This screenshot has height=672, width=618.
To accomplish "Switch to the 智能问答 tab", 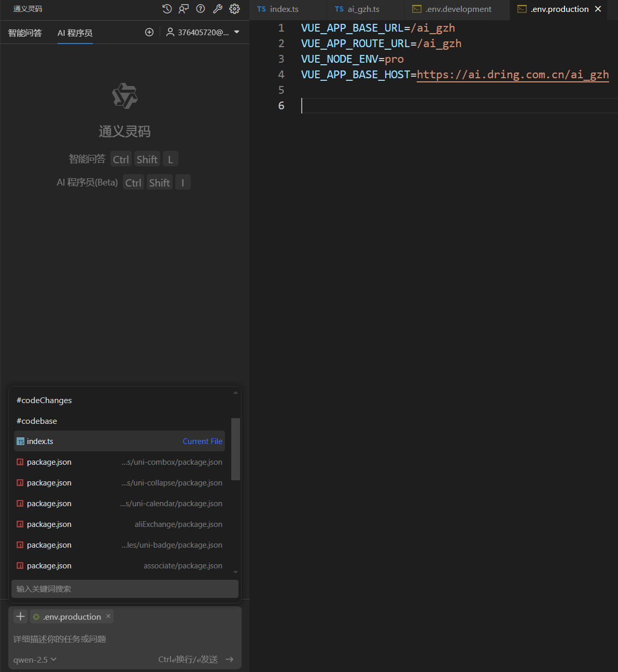I will pos(25,33).
